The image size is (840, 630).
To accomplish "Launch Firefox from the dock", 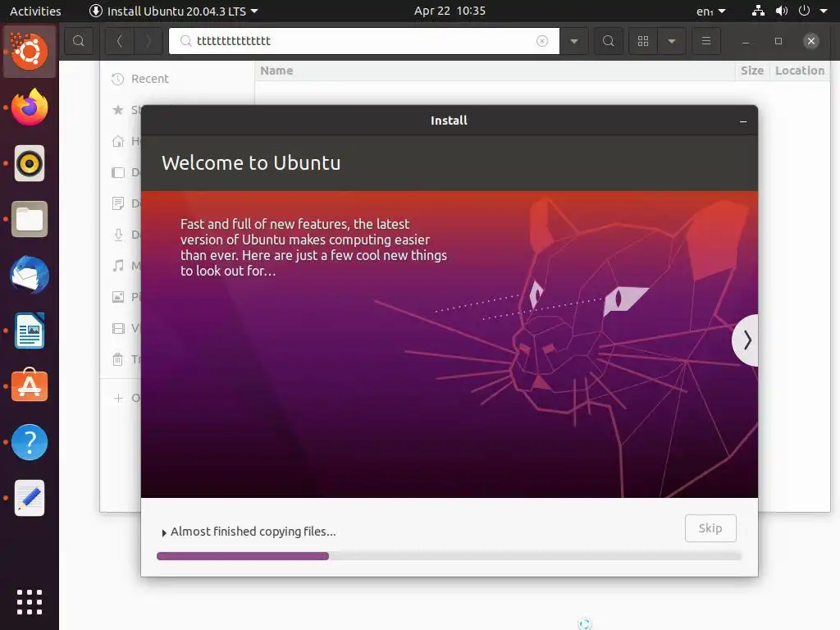I will (x=30, y=107).
